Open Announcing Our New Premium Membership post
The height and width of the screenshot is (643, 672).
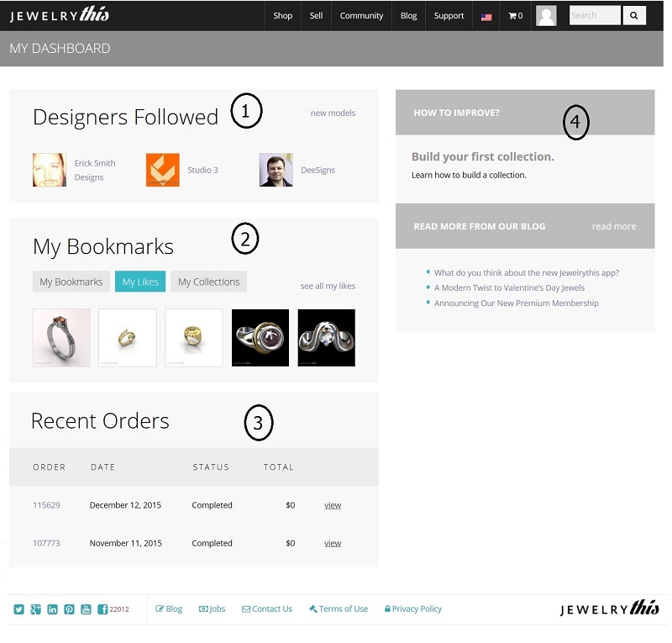tap(517, 303)
